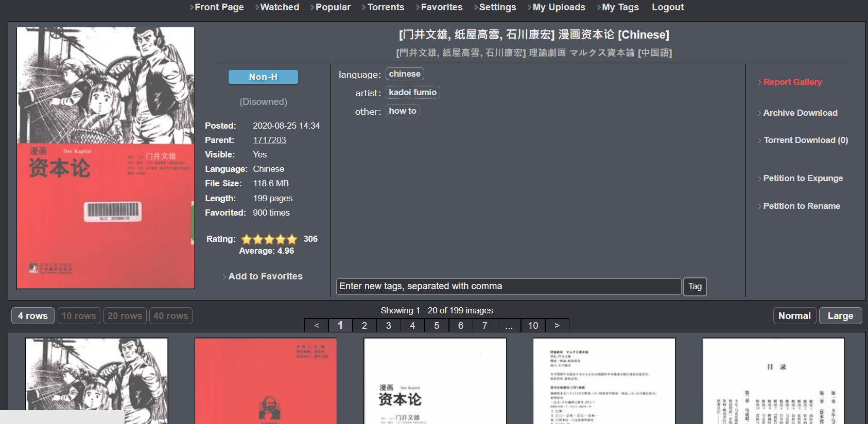Image resolution: width=868 pixels, height=424 pixels.
Task: Click Petition to Expunge
Action: (803, 178)
